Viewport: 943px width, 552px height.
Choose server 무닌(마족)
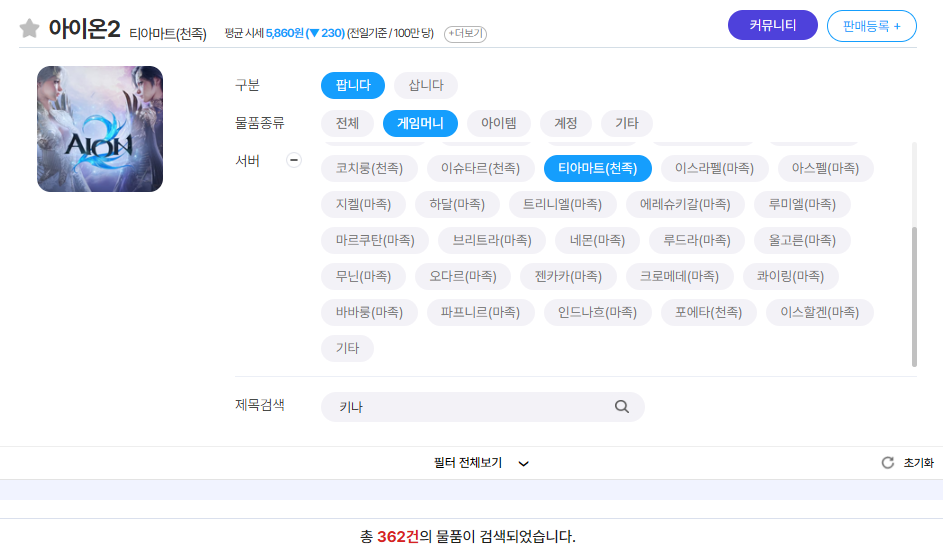click(x=363, y=277)
